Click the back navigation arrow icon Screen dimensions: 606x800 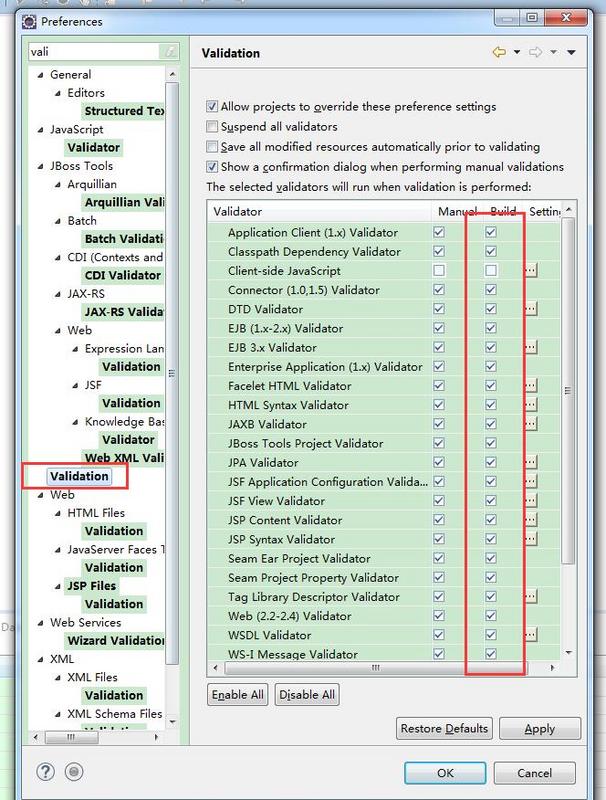pyautogui.click(x=499, y=52)
